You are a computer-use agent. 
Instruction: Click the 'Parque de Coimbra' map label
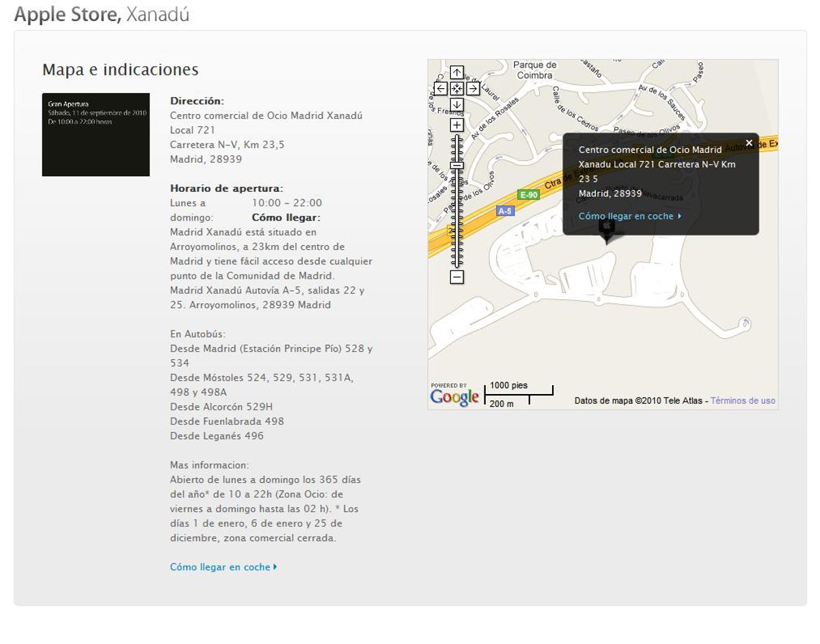coord(535,70)
